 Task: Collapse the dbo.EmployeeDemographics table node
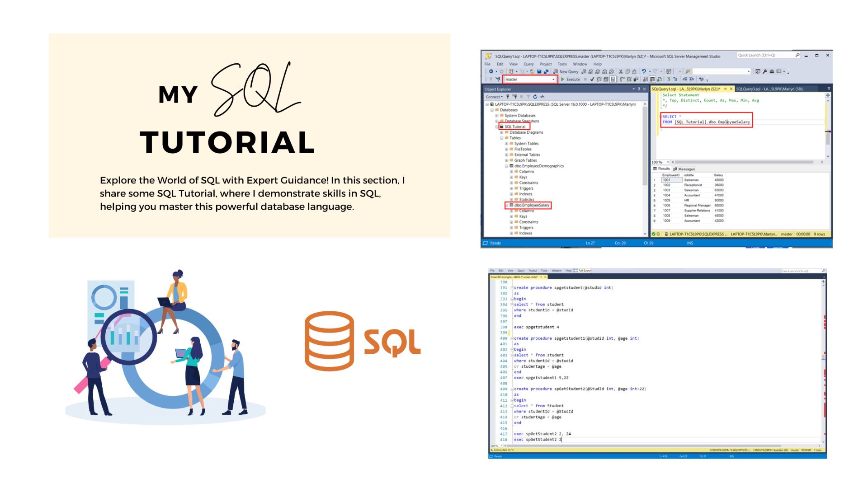tap(506, 166)
